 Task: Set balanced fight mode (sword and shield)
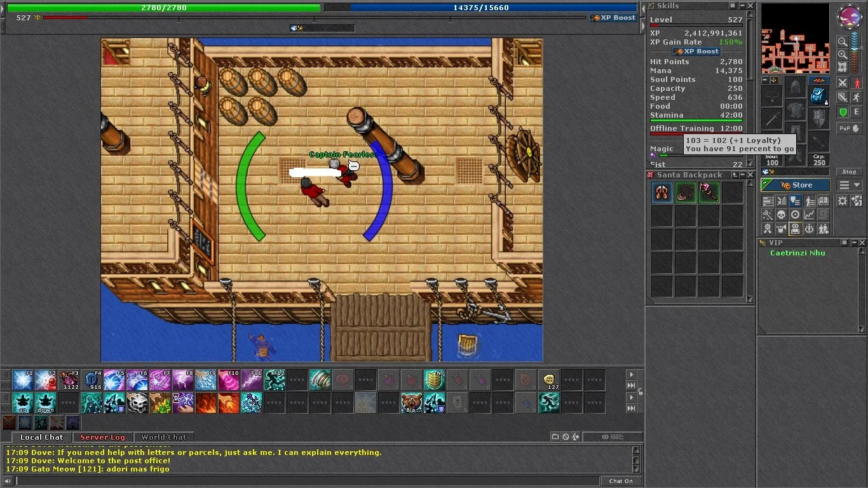[842, 97]
